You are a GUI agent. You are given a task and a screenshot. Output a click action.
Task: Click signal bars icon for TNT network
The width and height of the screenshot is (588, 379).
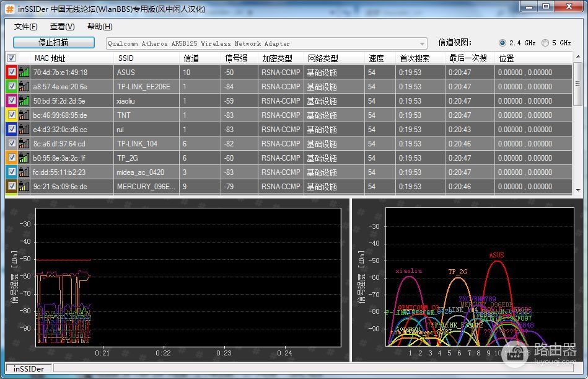click(x=24, y=115)
